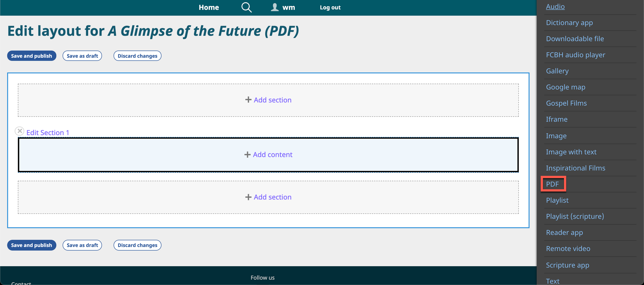644x285 pixels.
Task: Click the bottom Save as draft button
Action: pos(82,245)
